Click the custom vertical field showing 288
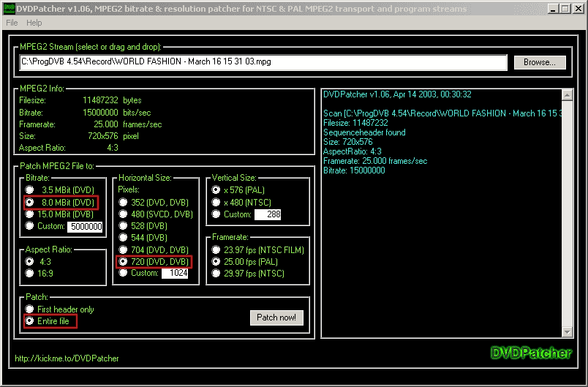This screenshot has height=387, width=588. [268, 214]
